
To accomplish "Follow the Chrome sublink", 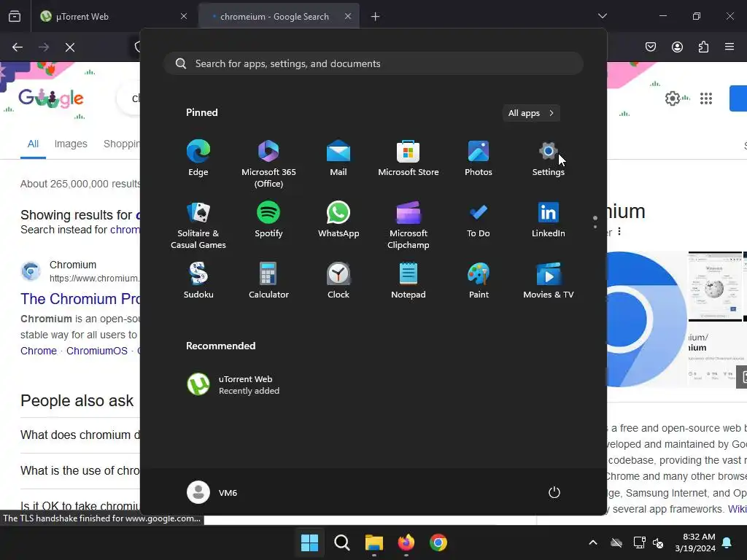I will coord(39,351).
